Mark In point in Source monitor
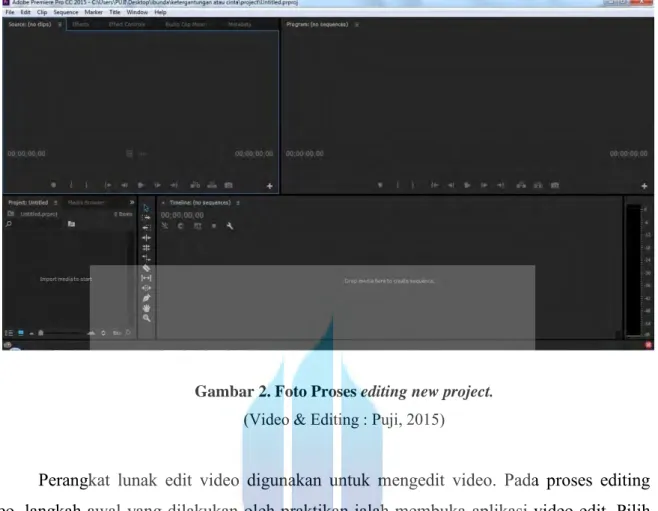Image resolution: width=658 pixels, height=511 pixels. pyautogui.click(x=71, y=185)
